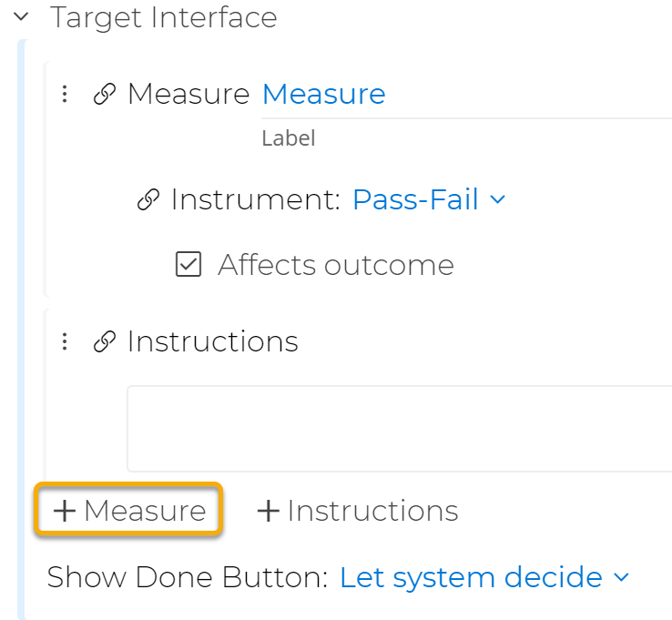
Task: Click the Target Interface heading text
Action: 163,17
